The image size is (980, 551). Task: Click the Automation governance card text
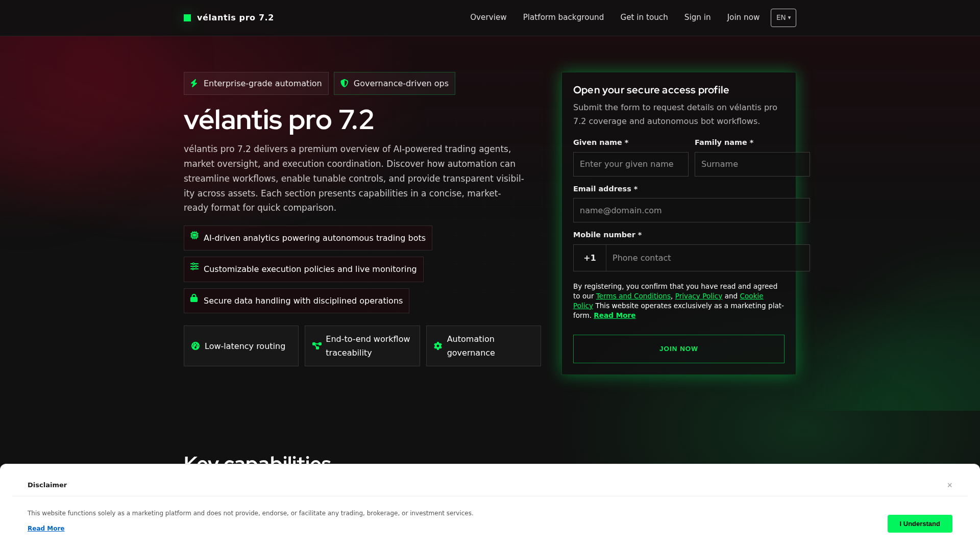471,346
